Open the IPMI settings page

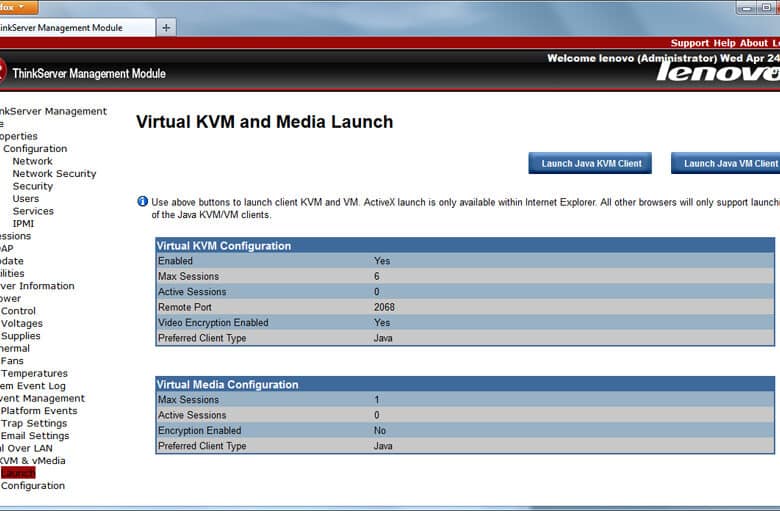[x=23, y=223]
